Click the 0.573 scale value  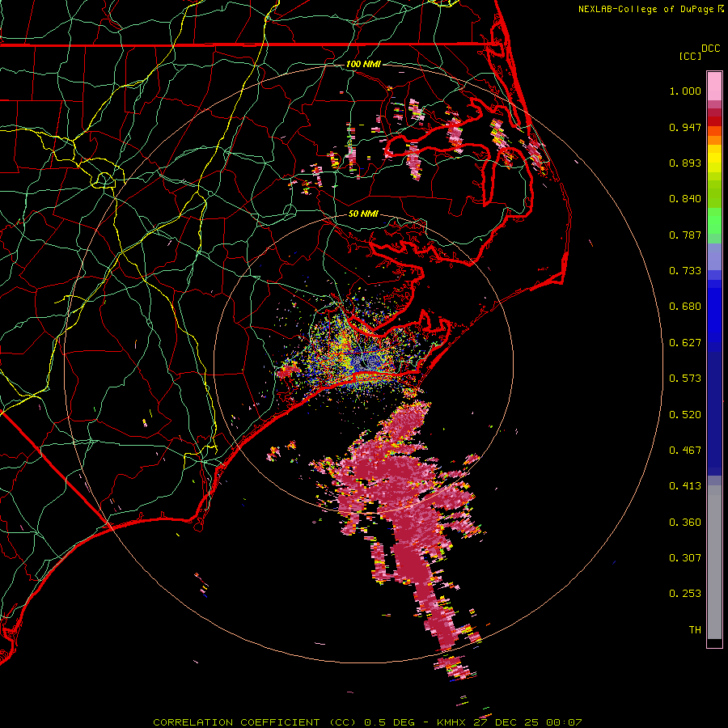click(685, 379)
